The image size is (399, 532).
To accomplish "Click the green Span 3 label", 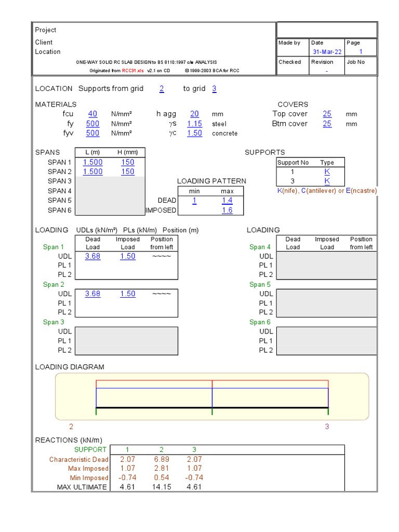I will 54,322.
